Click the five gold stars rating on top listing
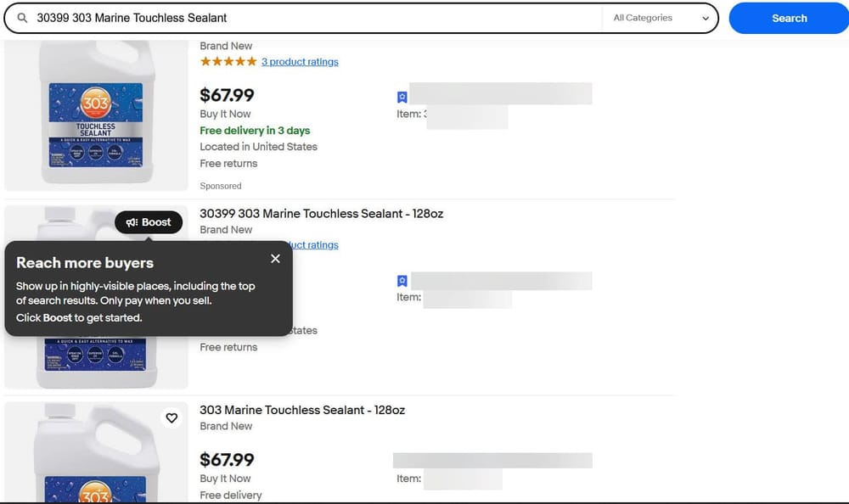849x504 pixels. [x=227, y=61]
